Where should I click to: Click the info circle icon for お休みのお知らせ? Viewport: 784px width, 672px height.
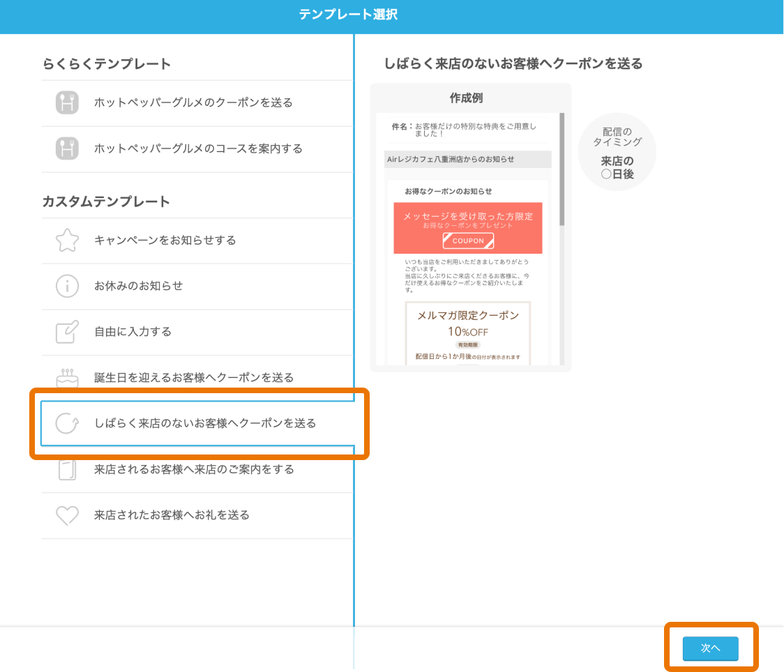[67, 286]
